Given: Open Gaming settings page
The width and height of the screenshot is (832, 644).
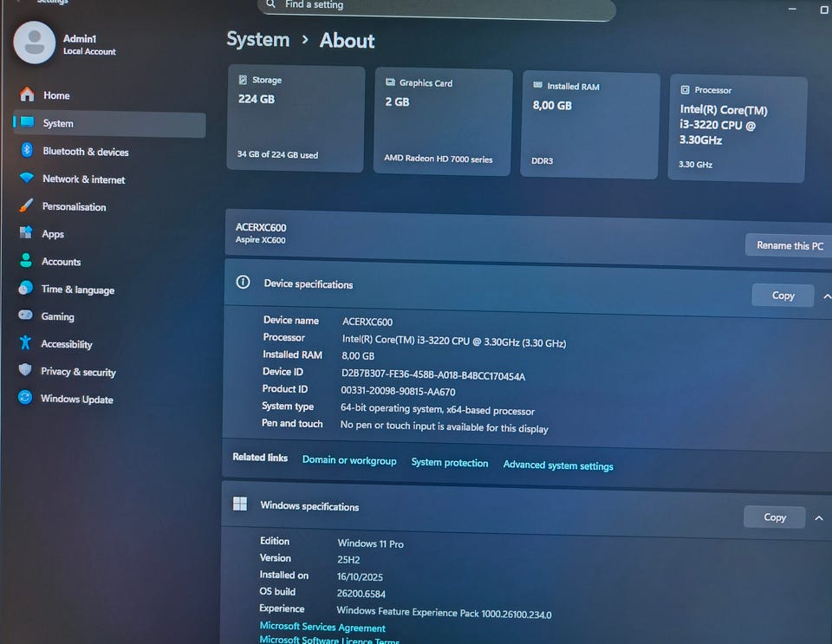Looking at the screenshot, I should click(109, 316).
